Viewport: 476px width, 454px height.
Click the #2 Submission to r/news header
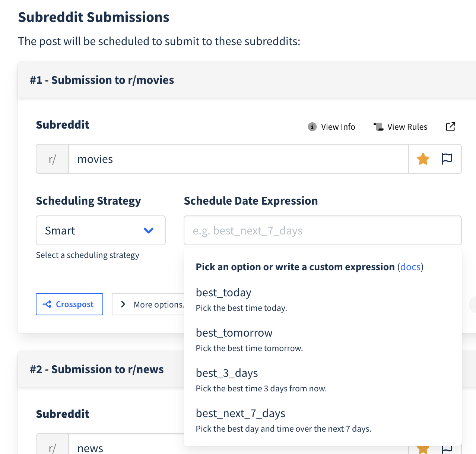(97, 369)
